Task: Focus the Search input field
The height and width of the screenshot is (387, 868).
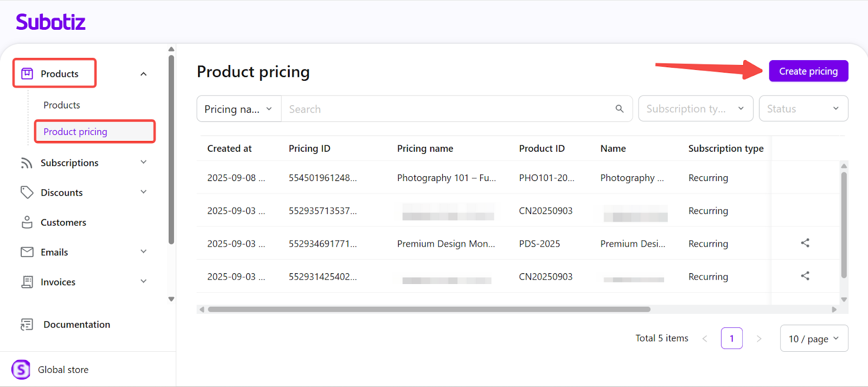Action: 445,109
